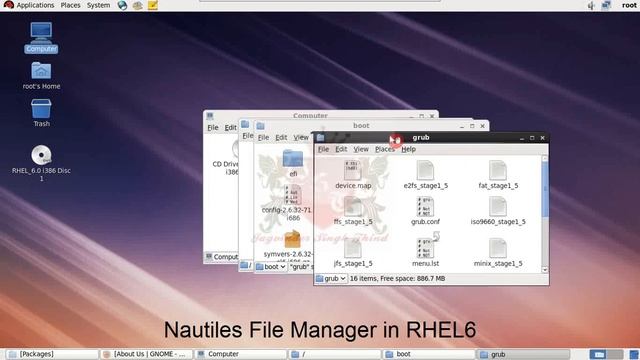The image size is (640, 360).
Task: Click scrollbar down arrow in grub window
Action: pyautogui.click(x=544, y=270)
